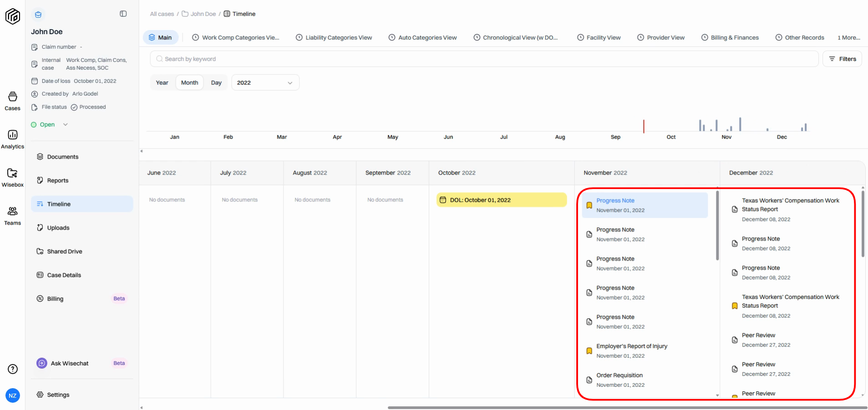Open the Wisebox section
The width and height of the screenshot is (868, 410).
point(13,178)
